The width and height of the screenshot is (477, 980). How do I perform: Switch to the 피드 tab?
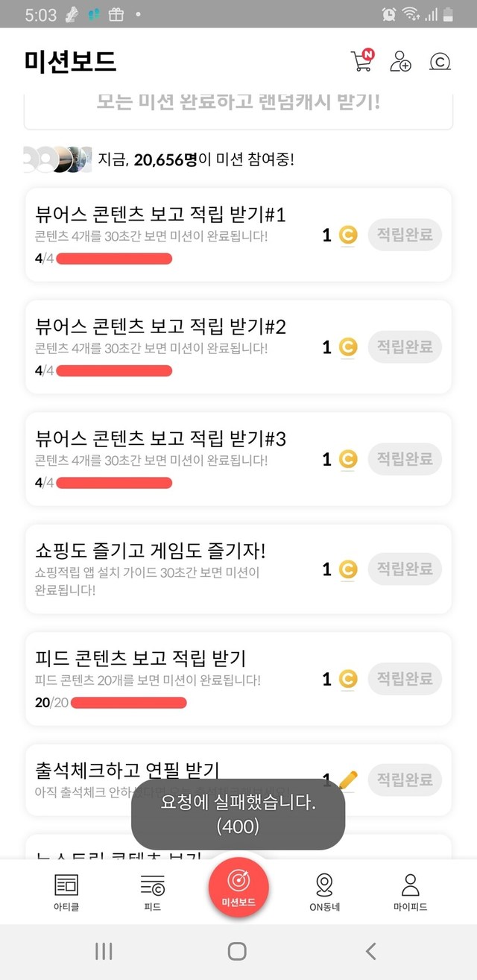[153, 892]
